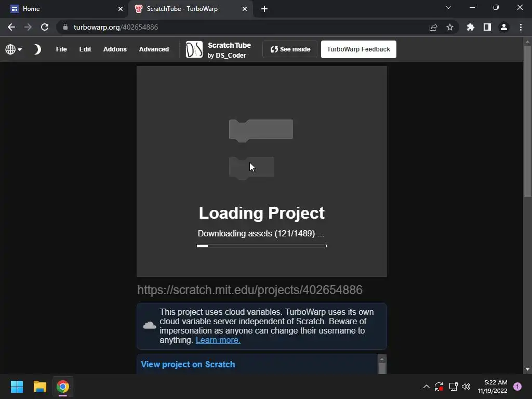Click the Loading Project heading
The height and width of the screenshot is (399, 532).
(262, 213)
